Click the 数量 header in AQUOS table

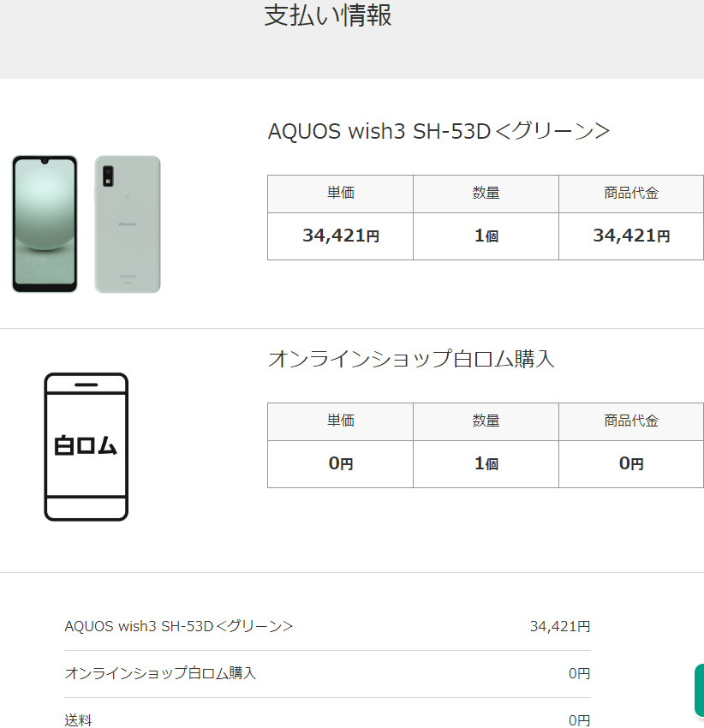click(x=486, y=194)
